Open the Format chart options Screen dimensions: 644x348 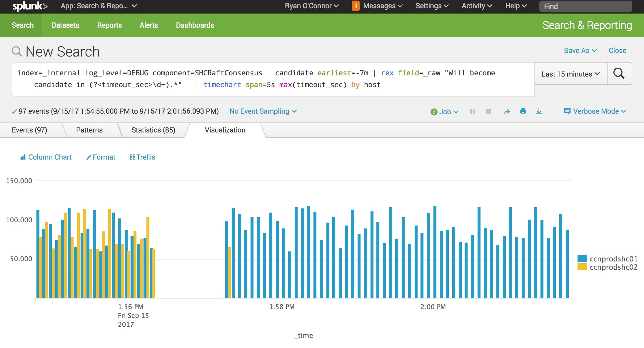pos(101,157)
